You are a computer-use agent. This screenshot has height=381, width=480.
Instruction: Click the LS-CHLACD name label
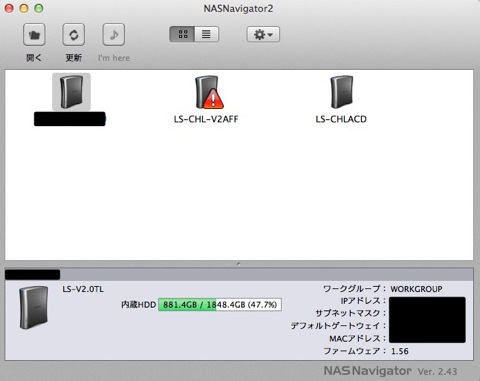(x=341, y=119)
